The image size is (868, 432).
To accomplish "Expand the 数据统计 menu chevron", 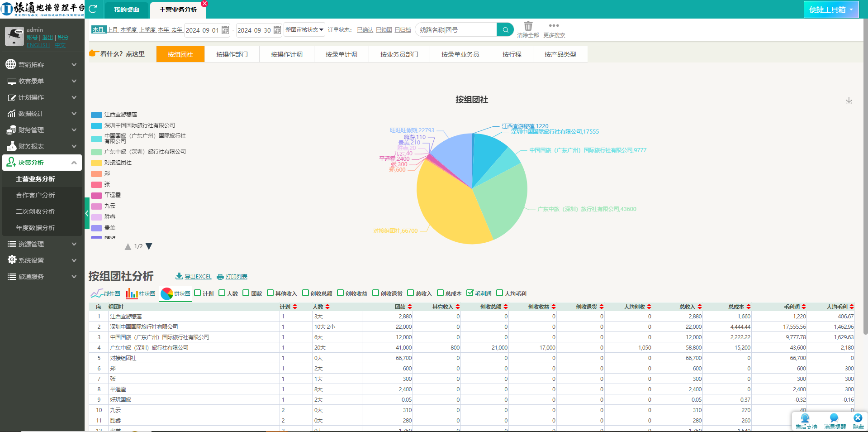I will click(x=74, y=114).
